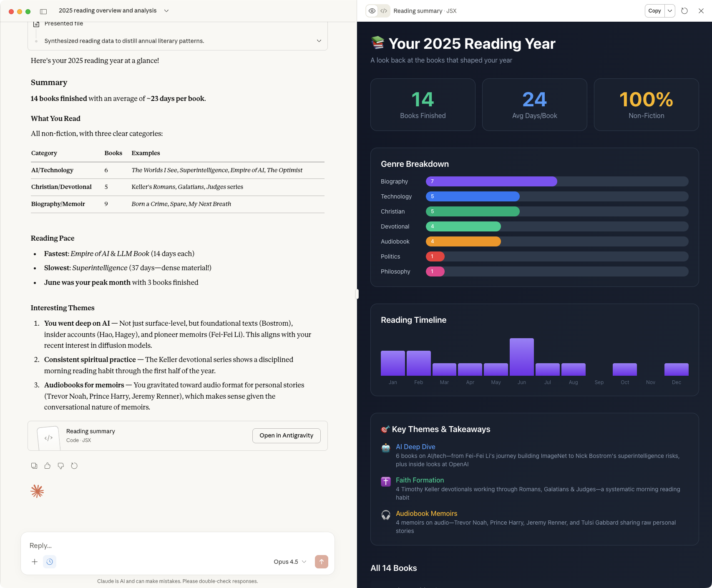Viewport: 712px width, 588px height.
Task: Give the response a thumbs up
Action: [x=47, y=466]
